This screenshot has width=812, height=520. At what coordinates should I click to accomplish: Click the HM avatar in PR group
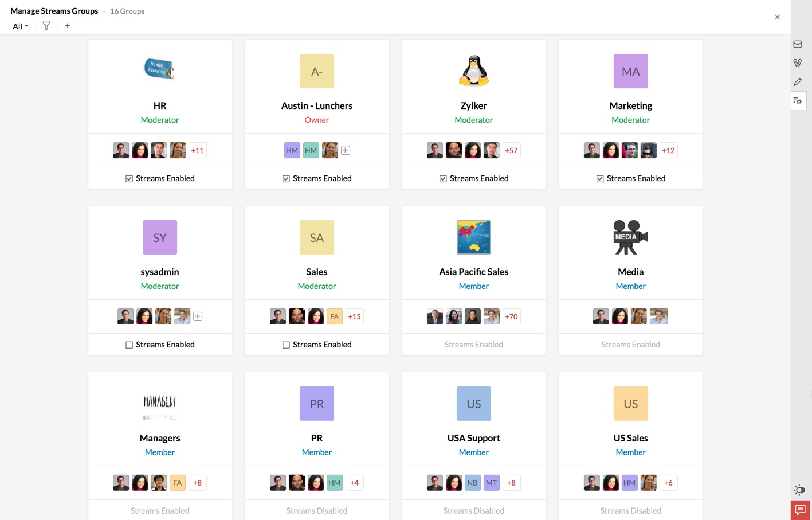coord(335,483)
